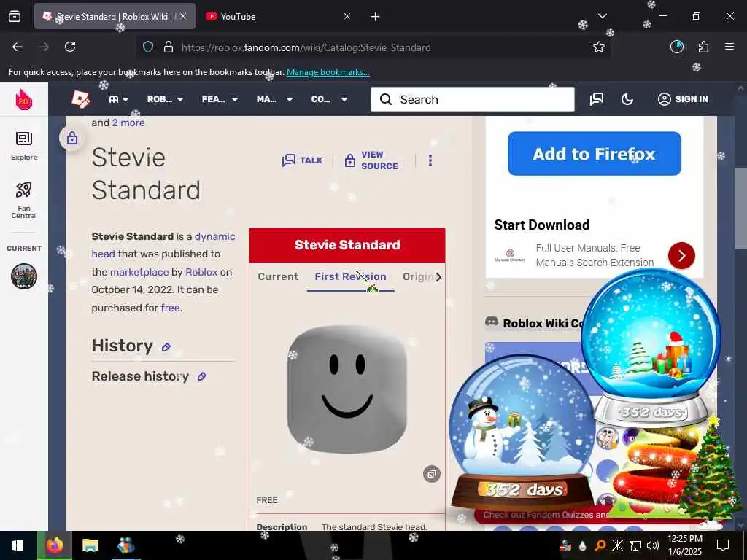The height and width of the screenshot is (560, 747).
Task: Open the Stevie Standard head image
Action: coord(347,389)
